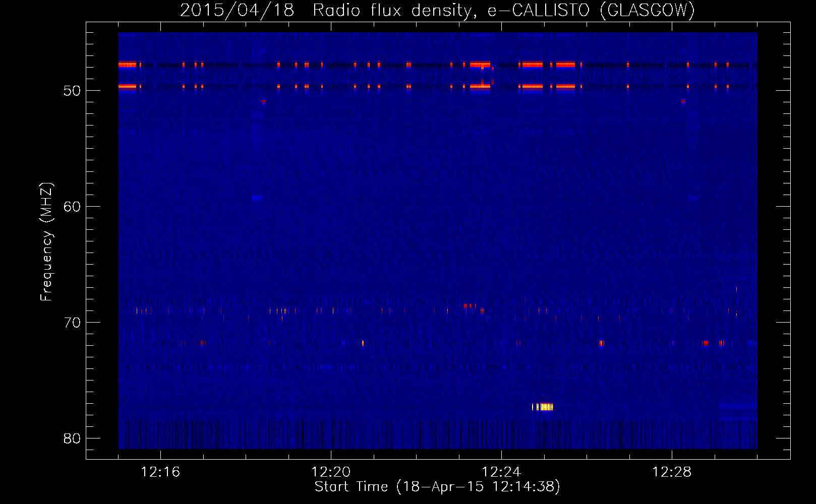Click the bright yellow burst near 77 MHz

pos(543,407)
